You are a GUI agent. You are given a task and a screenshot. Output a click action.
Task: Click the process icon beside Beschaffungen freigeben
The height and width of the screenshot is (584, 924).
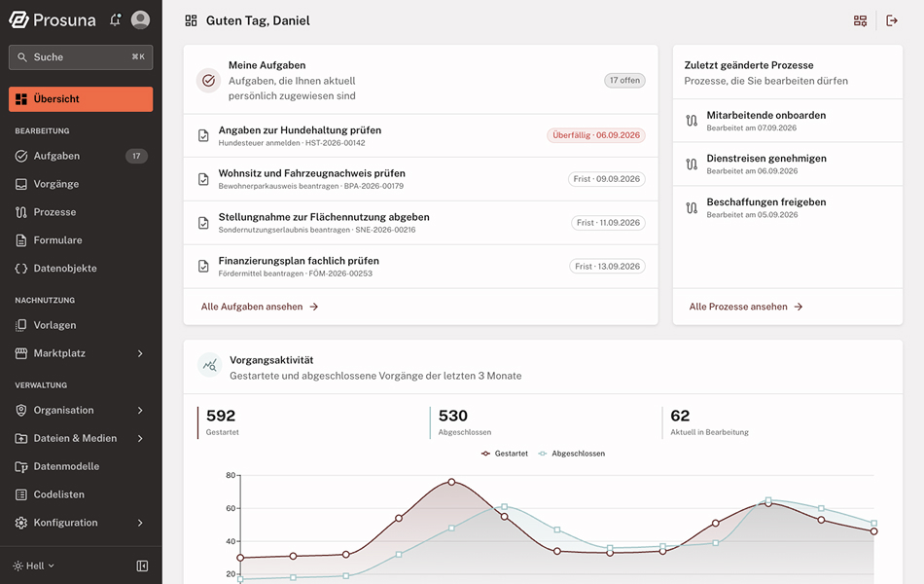692,207
